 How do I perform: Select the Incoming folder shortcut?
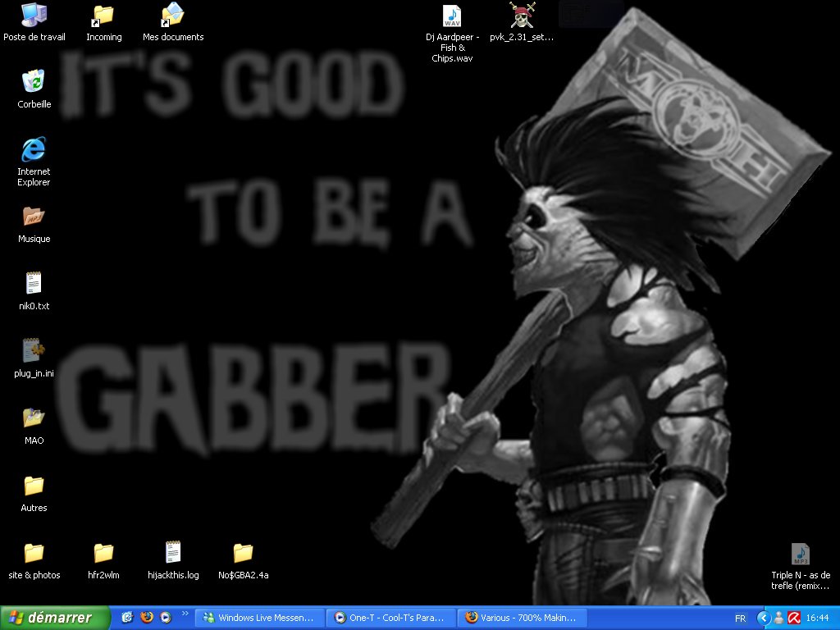103,22
